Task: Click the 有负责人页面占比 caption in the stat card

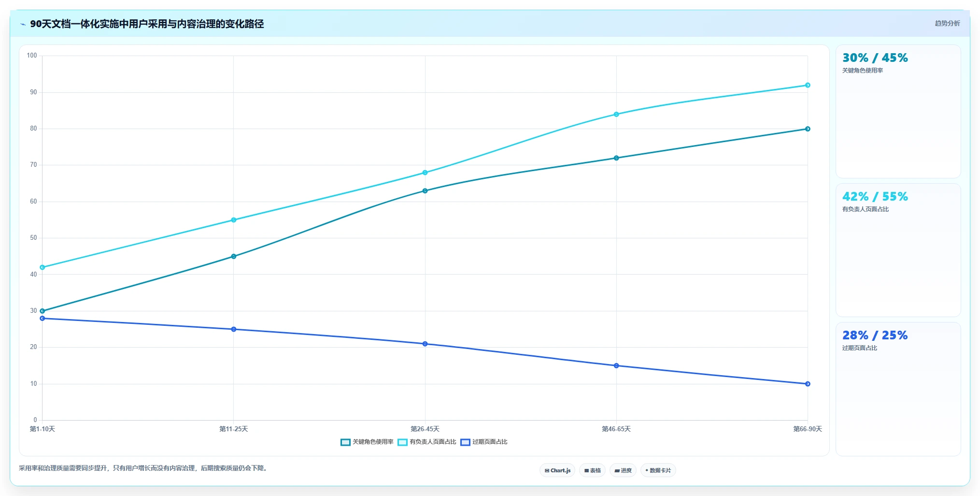Action: [x=866, y=209]
